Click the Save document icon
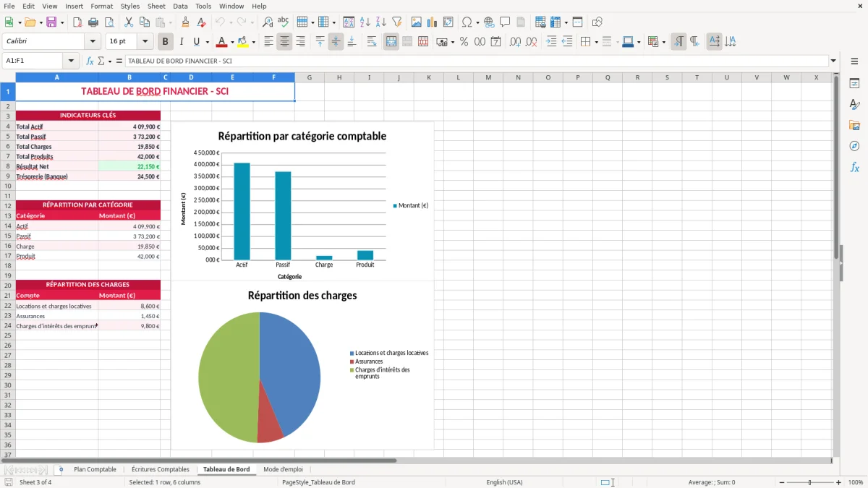 click(51, 22)
